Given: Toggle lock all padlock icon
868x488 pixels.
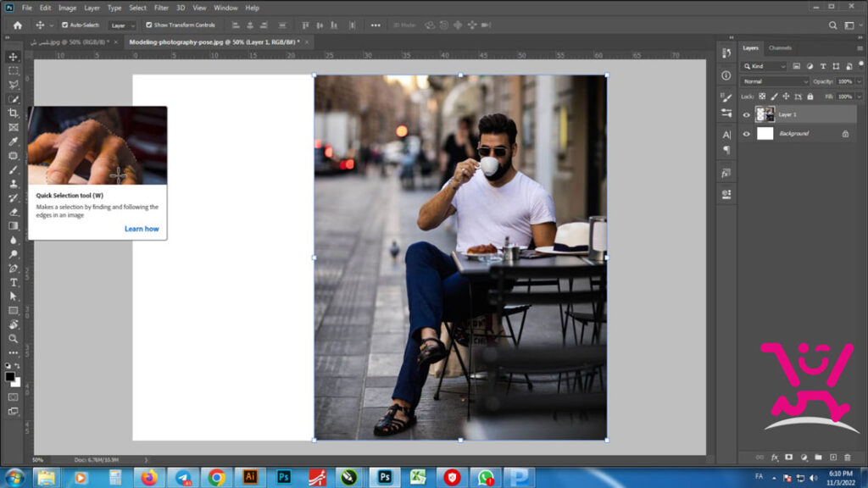Looking at the screenshot, I should coord(810,97).
